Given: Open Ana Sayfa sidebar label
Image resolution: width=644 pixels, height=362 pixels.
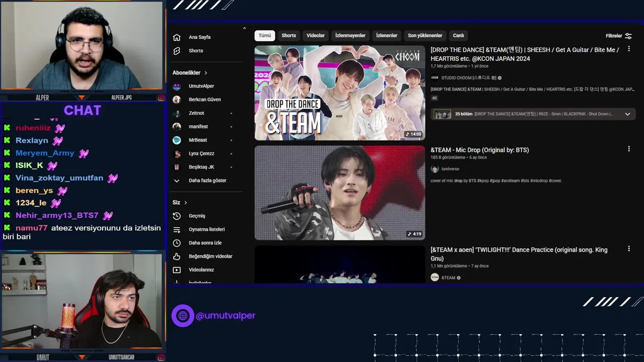Looking at the screenshot, I should point(200,37).
